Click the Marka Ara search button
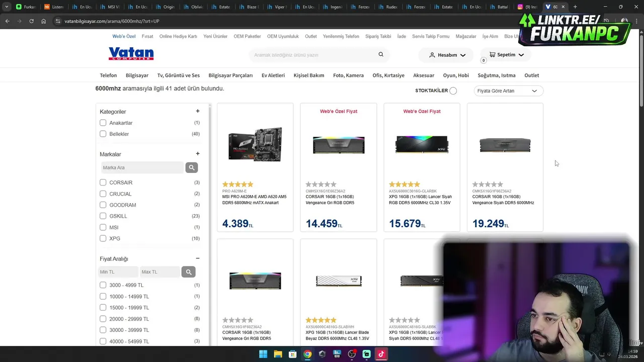The width and height of the screenshot is (644, 362). point(191,167)
